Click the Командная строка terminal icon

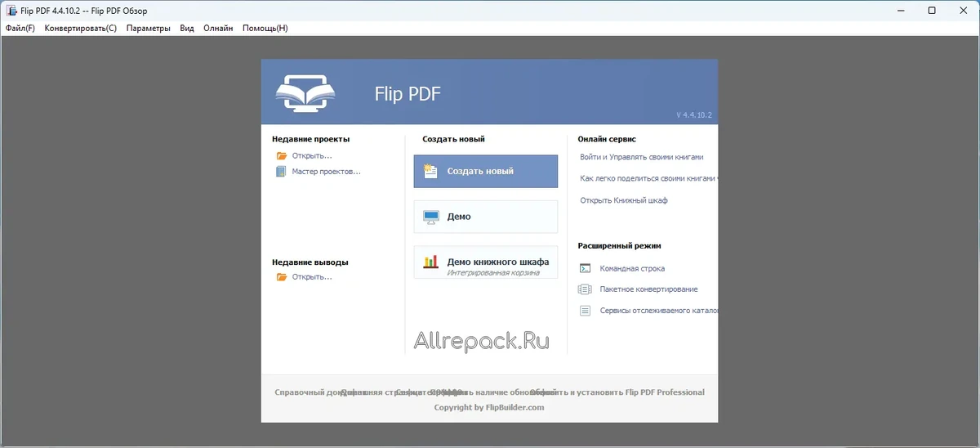click(x=585, y=268)
